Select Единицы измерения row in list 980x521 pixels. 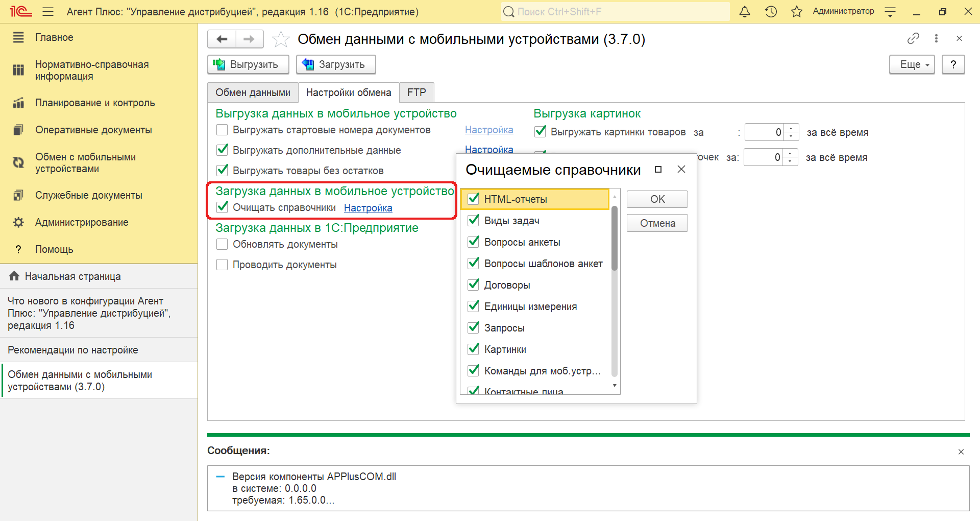535,306
